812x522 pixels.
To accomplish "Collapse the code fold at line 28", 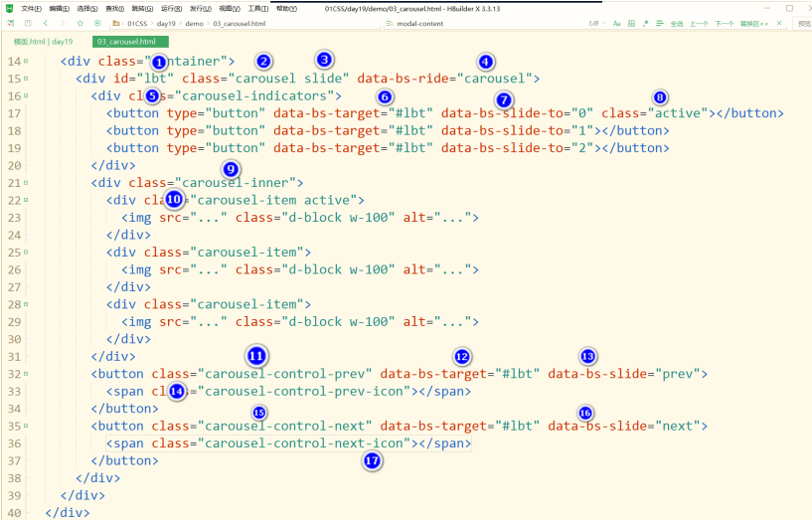I will (26, 304).
